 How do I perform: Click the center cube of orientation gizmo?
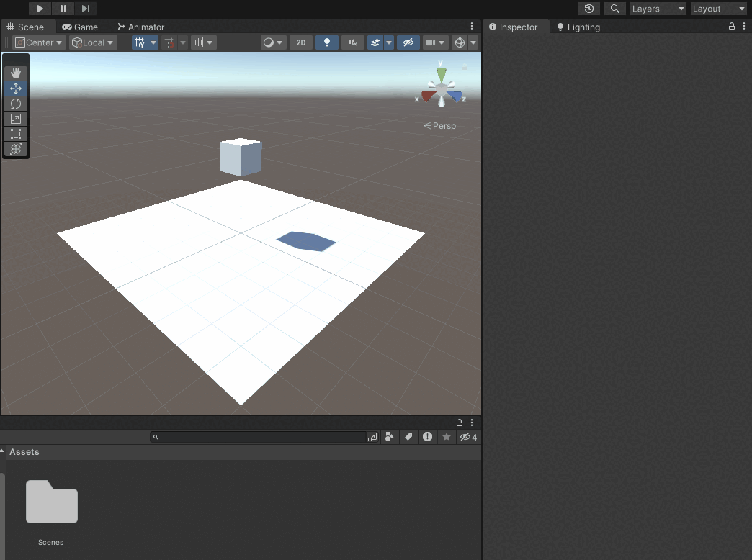point(442,89)
